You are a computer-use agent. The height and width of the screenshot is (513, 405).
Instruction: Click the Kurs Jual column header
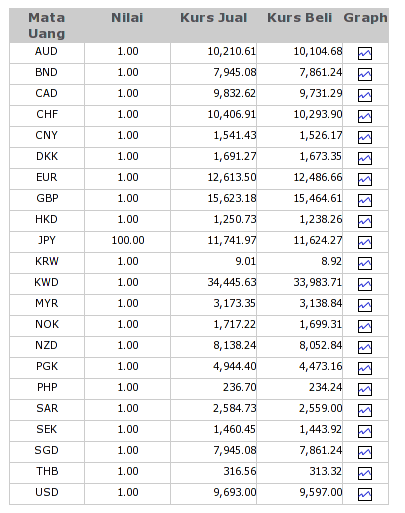click(214, 18)
